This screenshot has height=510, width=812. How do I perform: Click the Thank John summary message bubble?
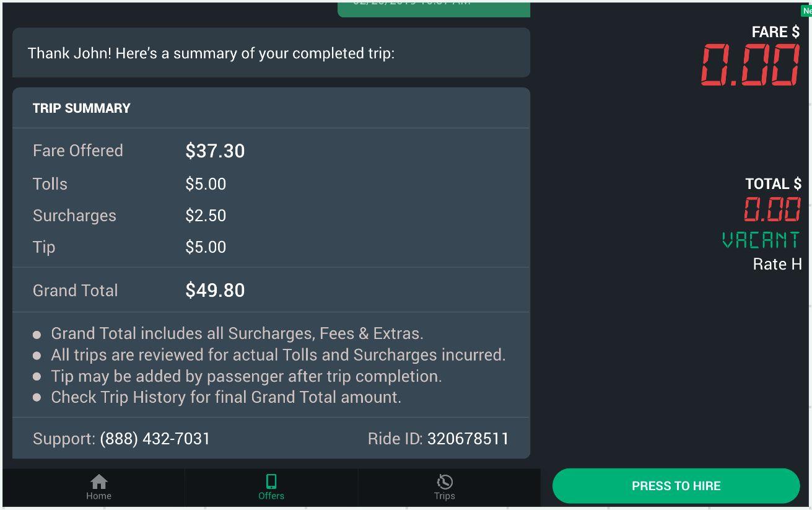pos(271,53)
